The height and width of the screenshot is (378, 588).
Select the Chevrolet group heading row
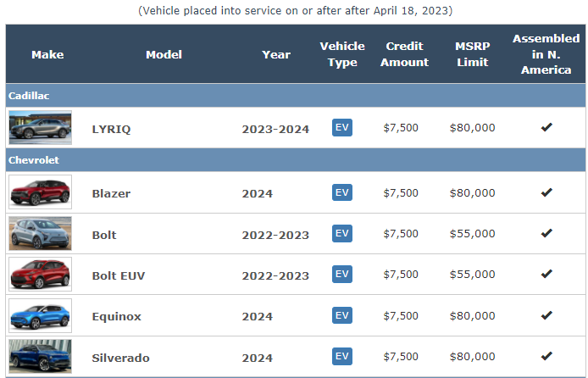[296, 160]
